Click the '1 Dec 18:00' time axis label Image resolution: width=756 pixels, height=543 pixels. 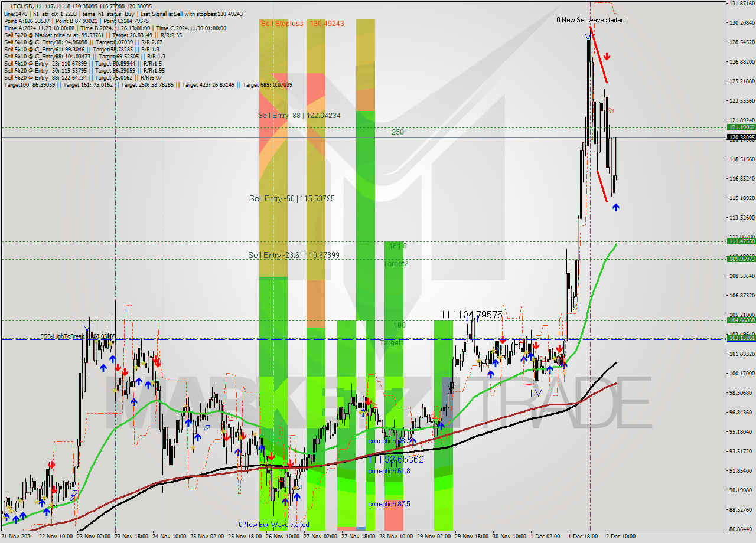tap(583, 537)
